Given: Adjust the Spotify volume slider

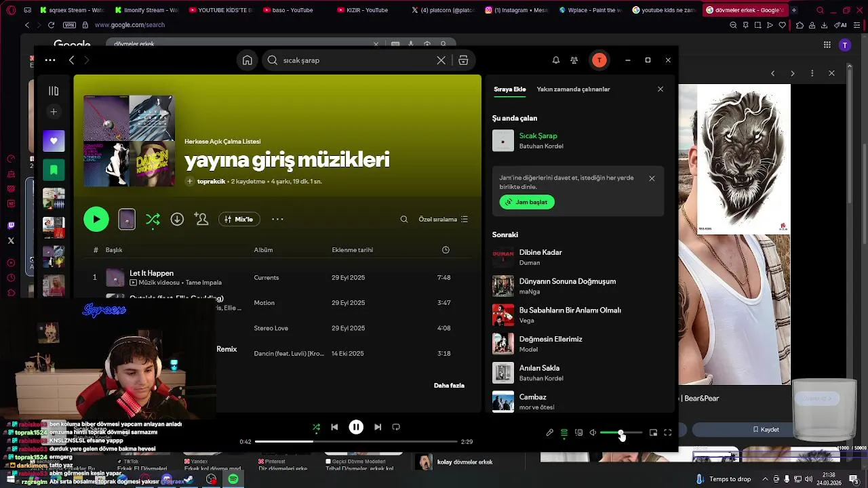Looking at the screenshot, I should coord(621,432).
